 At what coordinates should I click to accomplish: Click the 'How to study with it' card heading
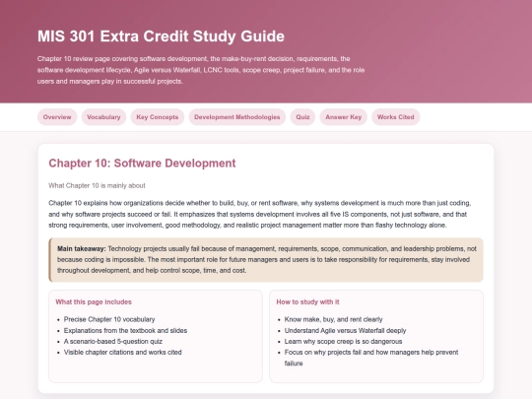pyautogui.click(x=307, y=302)
